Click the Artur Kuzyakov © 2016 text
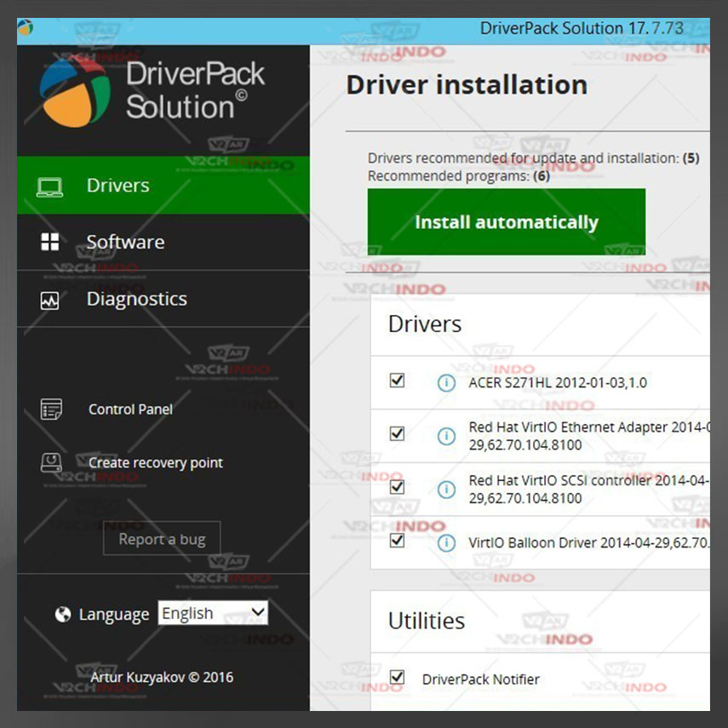 click(162, 678)
